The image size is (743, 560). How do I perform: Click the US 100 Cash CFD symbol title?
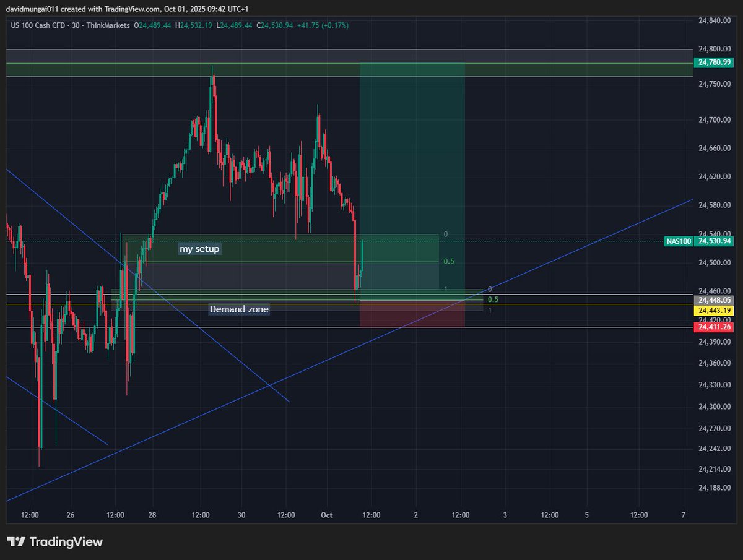[x=37, y=25]
